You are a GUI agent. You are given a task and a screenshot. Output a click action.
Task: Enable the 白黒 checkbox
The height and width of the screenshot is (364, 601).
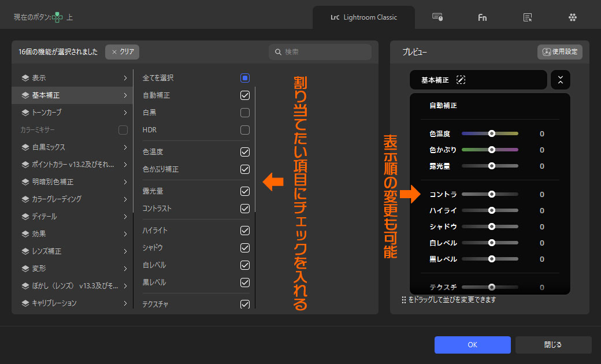[x=245, y=113]
